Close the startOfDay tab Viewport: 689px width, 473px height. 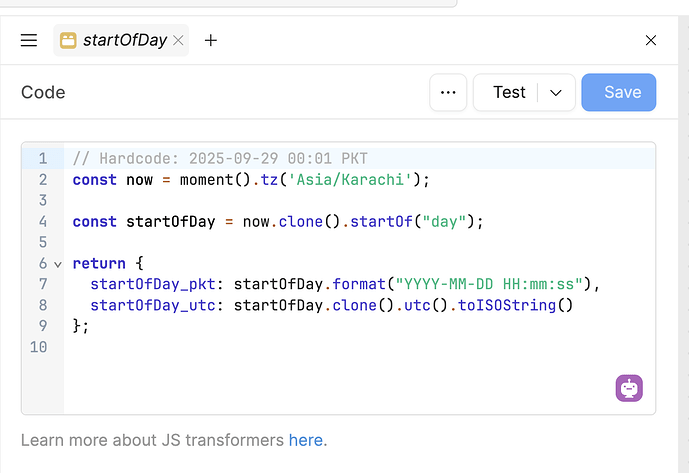point(178,41)
